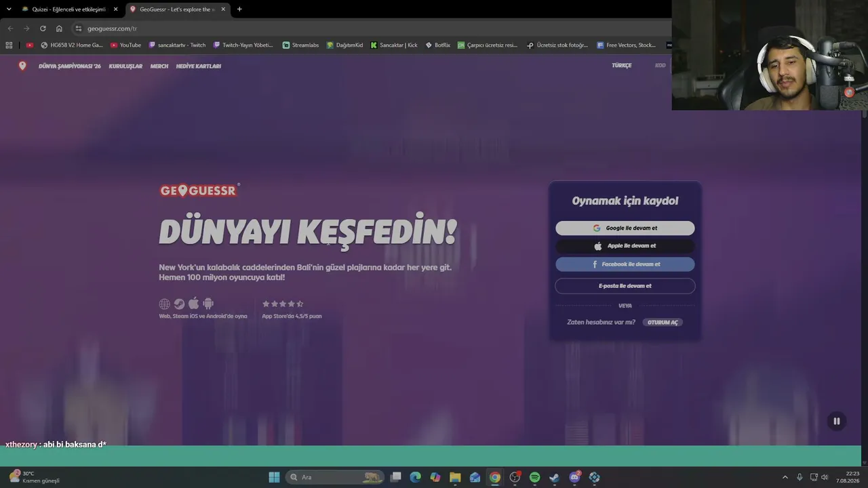This screenshot has height=488, width=868.
Task: Expand the tab search dropdown arrow
Action: coord(9,9)
